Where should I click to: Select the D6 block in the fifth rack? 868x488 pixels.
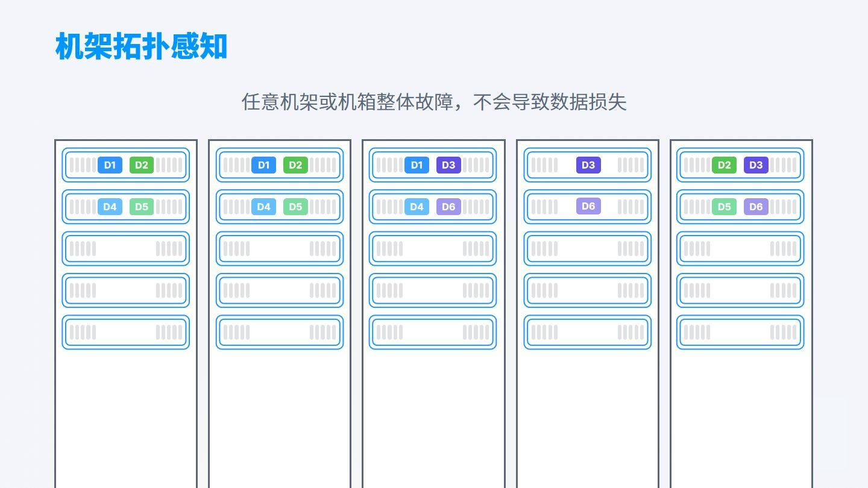756,207
